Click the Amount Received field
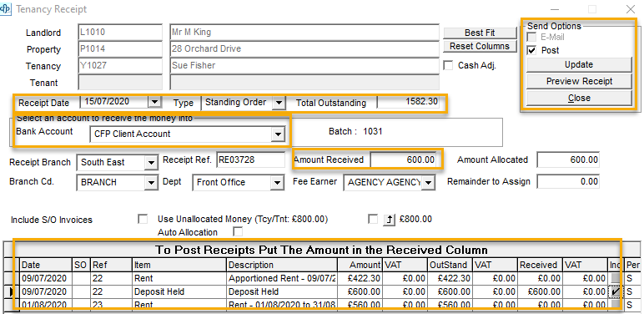This screenshot has height=314, width=644. pos(404,160)
